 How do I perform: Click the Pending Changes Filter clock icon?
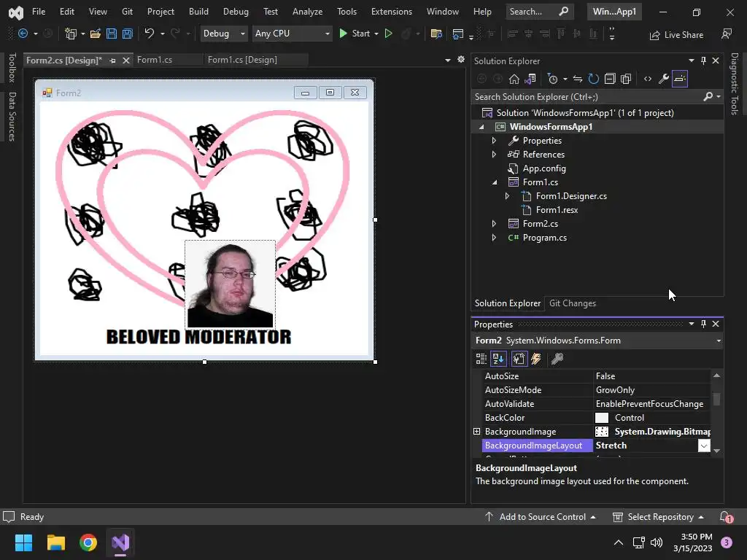pos(553,79)
